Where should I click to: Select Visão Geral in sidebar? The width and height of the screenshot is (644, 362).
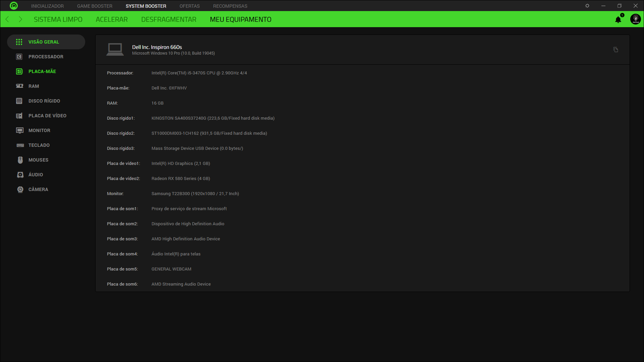tap(46, 42)
